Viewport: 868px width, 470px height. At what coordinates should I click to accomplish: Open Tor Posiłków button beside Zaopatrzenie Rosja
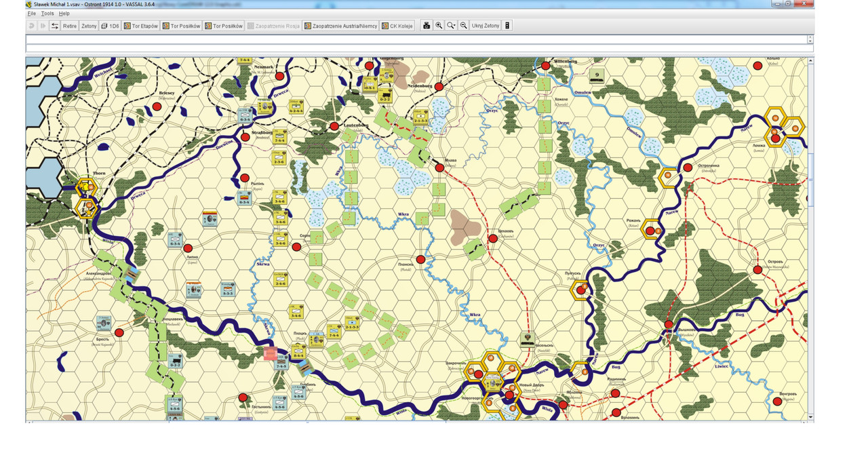point(223,26)
